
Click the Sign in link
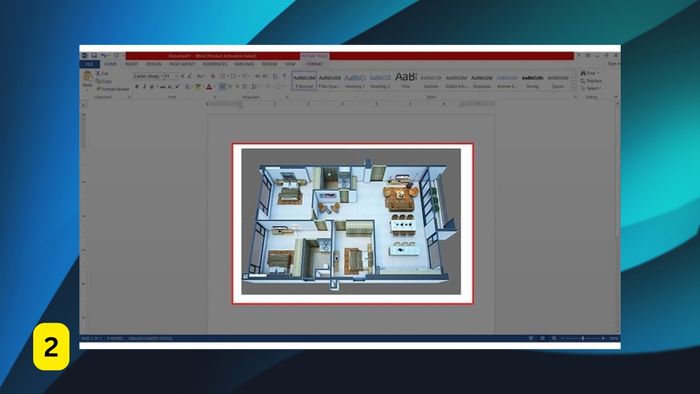[614, 64]
